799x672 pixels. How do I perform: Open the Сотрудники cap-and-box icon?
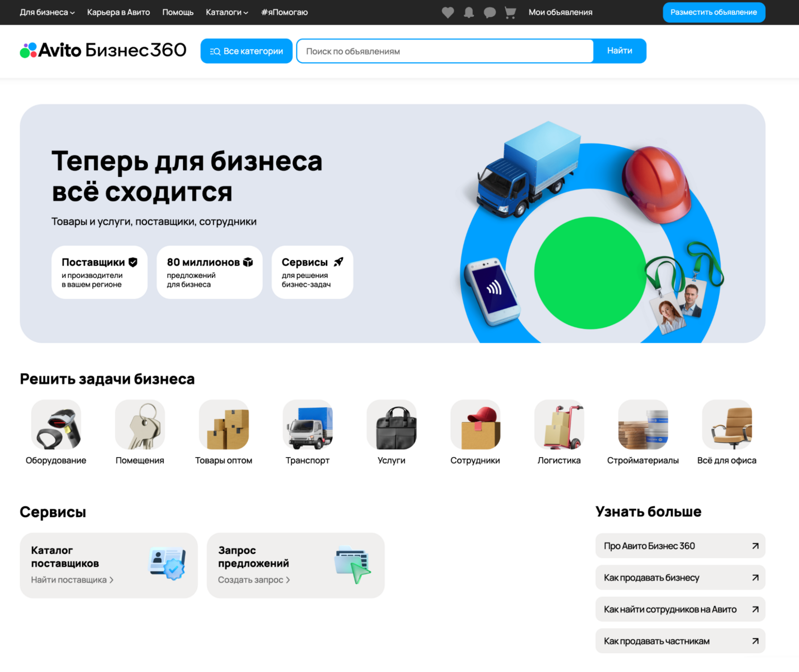(x=475, y=424)
